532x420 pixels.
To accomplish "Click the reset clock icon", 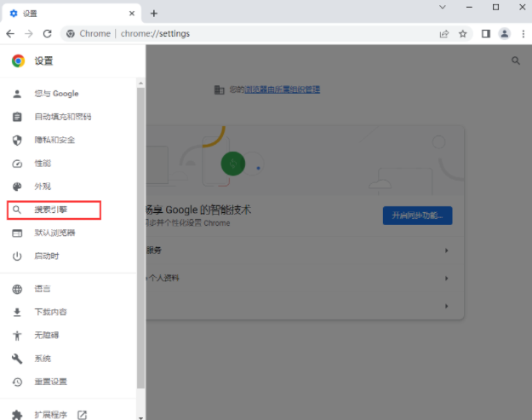I will pos(17,382).
